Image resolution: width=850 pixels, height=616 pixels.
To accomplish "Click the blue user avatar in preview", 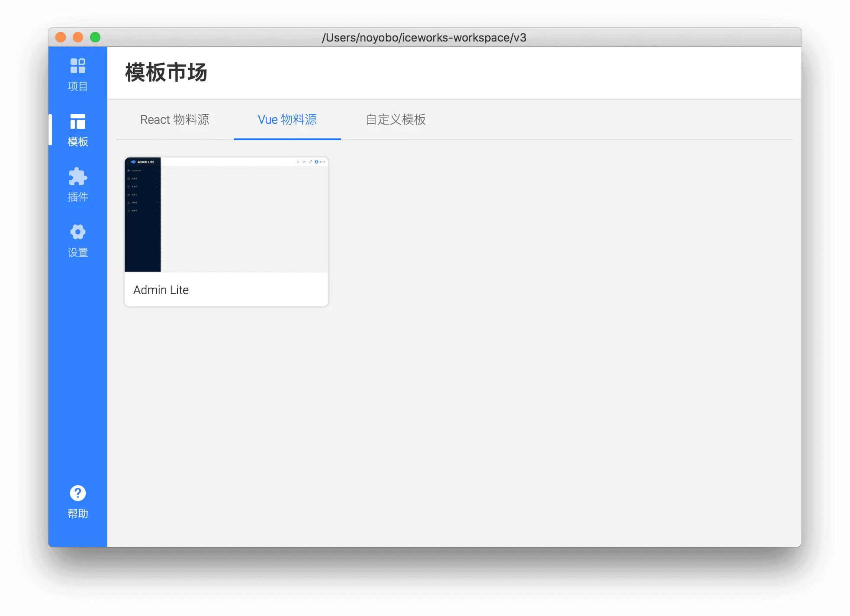I will tap(316, 162).
